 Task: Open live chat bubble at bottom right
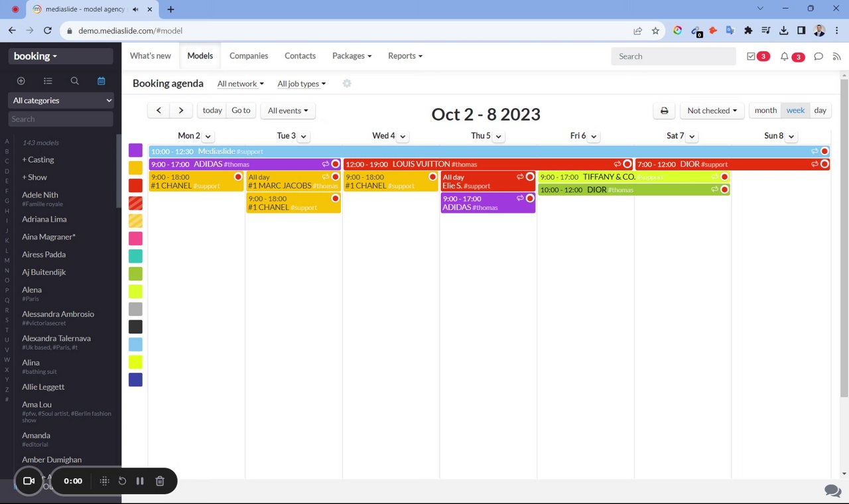[x=832, y=490]
